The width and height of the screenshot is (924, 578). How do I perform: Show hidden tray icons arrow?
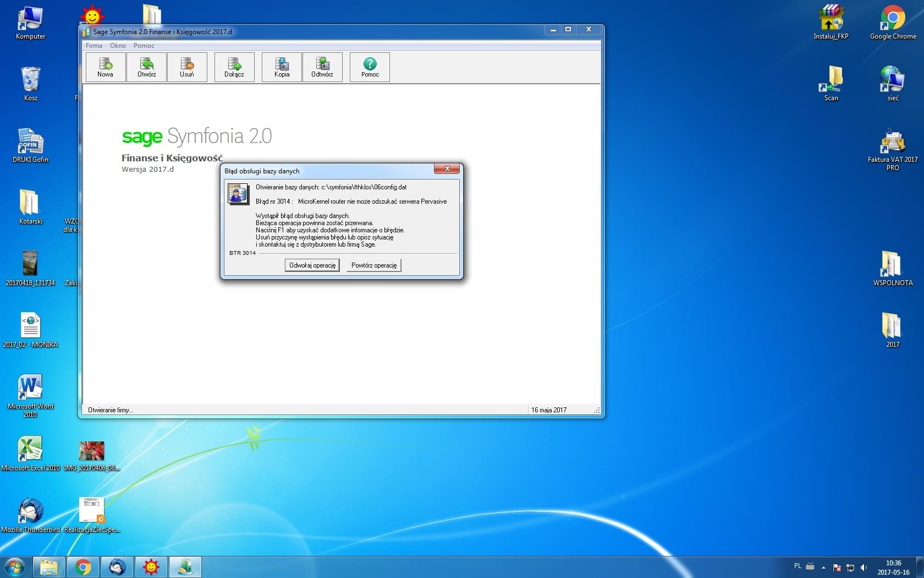(x=823, y=567)
